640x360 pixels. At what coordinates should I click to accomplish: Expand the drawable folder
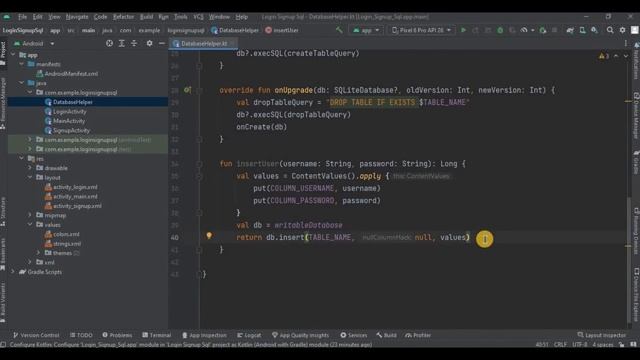click(30, 168)
